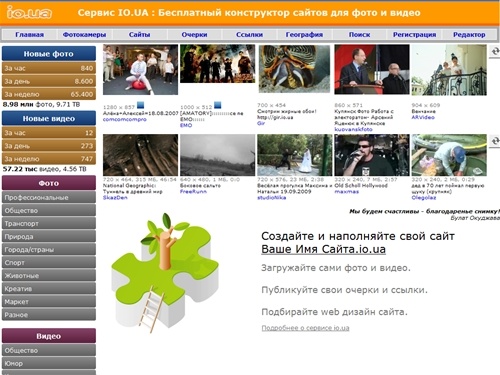500x375 pixels.
Task: Select Профессиональные photo category
Action: coord(49,198)
